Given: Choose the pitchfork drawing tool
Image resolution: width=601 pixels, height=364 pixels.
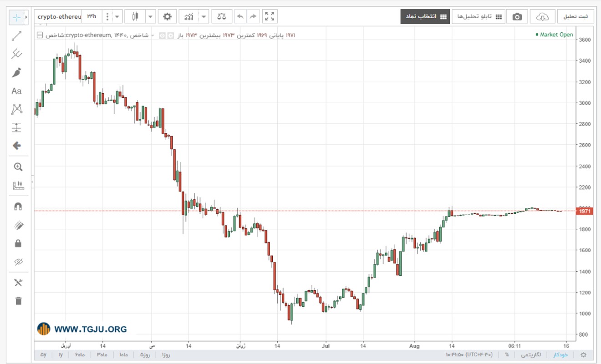Looking at the screenshot, I should 16,54.
